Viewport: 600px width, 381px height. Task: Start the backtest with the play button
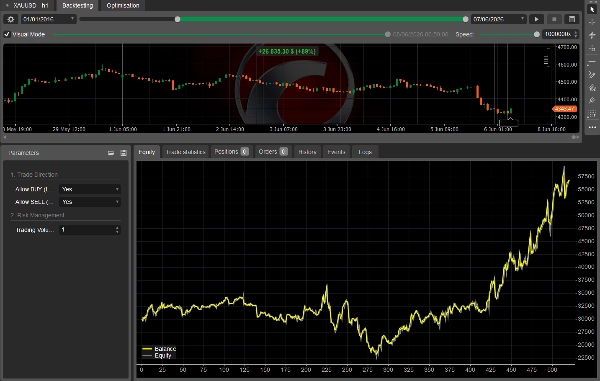(x=536, y=19)
